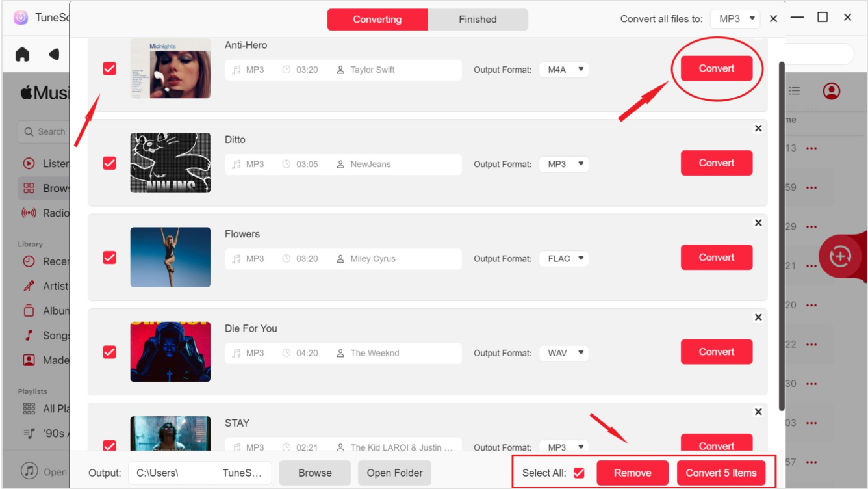Click the Flowers album cover thumbnail
Image resolution: width=868 pixels, height=489 pixels.
point(170,257)
